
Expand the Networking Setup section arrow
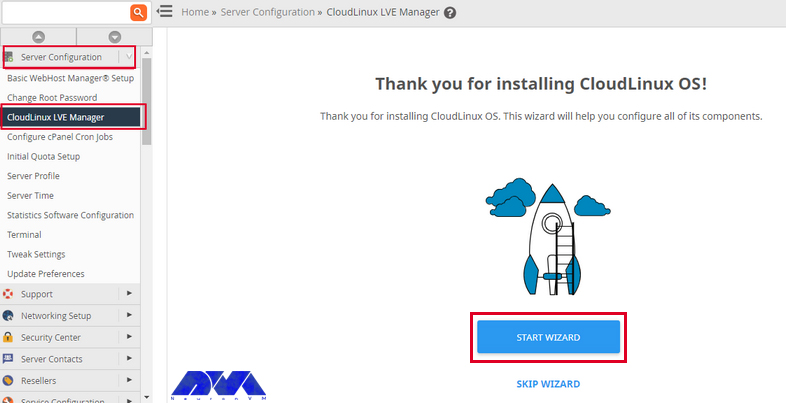tap(129, 315)
